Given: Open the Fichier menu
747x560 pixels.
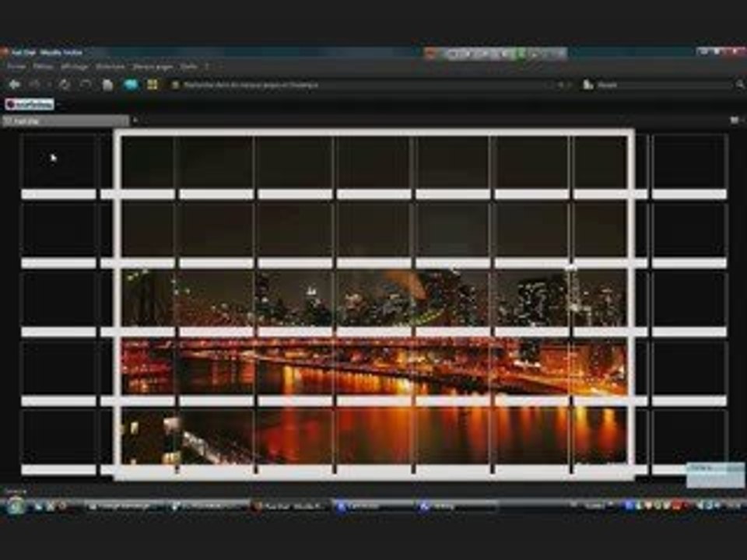Looking at the screenshot, I should tap(16, 67).
